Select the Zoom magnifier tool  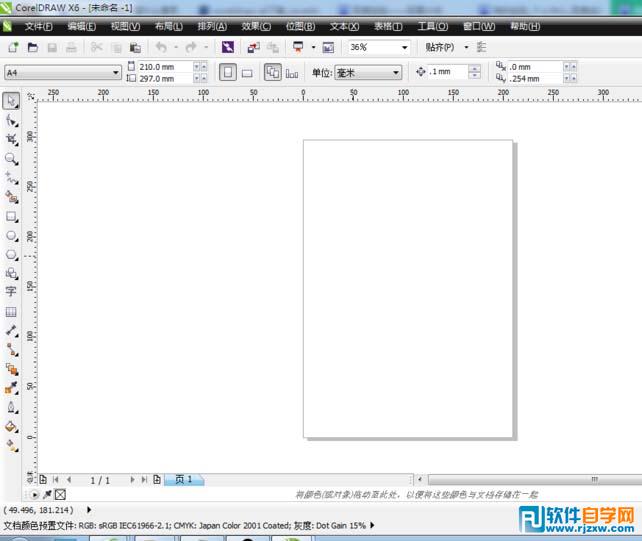pyautogui.click(x=11, y=159)
